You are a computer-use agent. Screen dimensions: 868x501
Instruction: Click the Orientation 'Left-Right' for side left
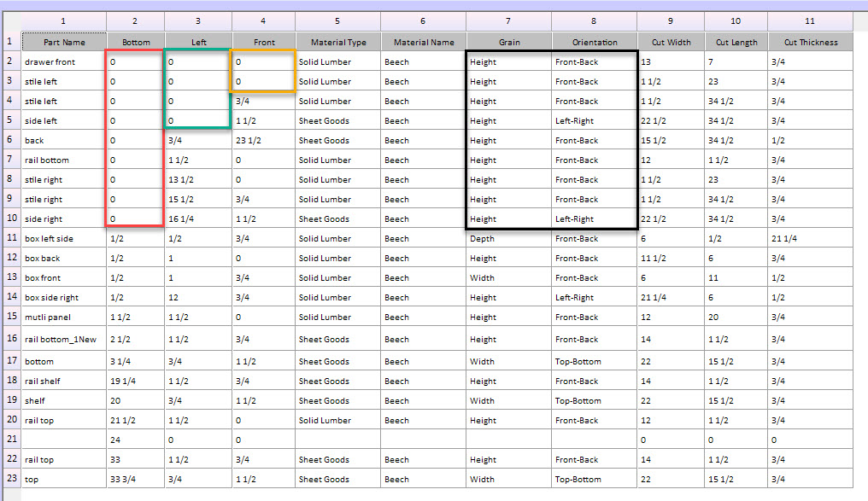[x=595, y=120]
